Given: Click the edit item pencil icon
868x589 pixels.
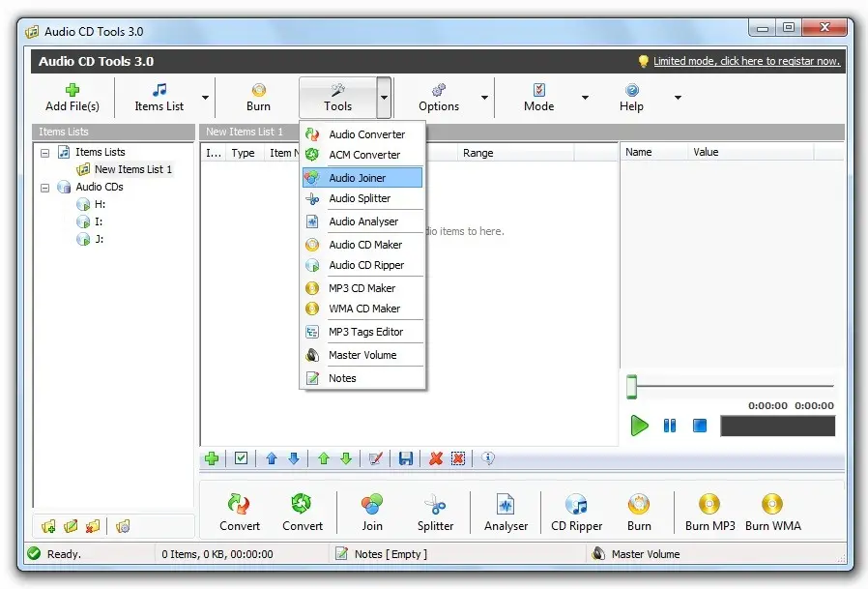Looking at the screenshot, I should point(375,458).
